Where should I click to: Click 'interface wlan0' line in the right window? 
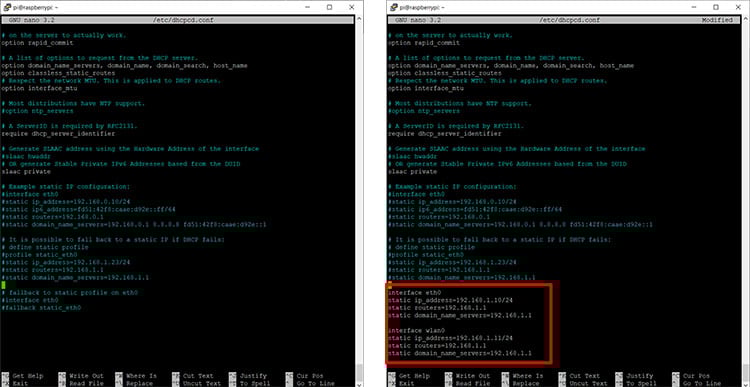click(x=416, y=331)
